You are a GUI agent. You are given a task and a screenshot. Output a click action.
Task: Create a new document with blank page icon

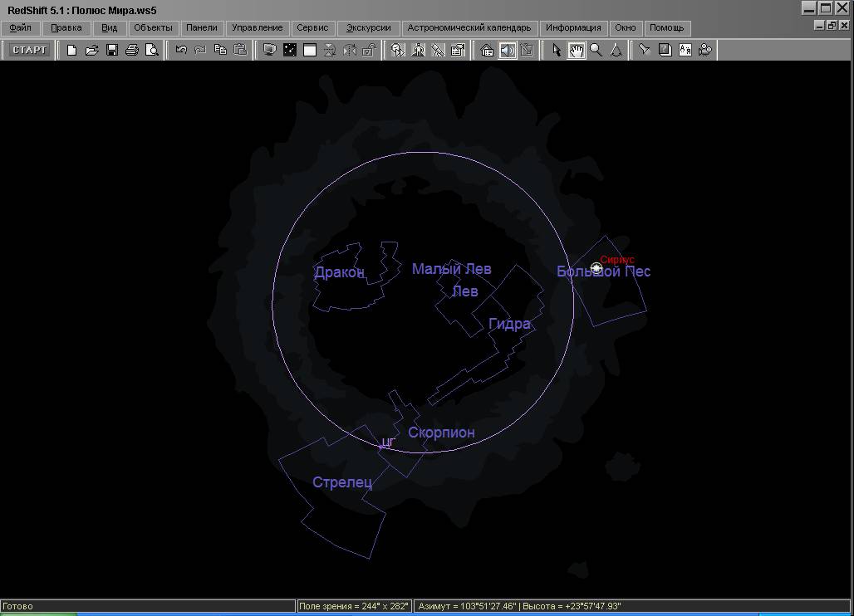coord(72,50)
